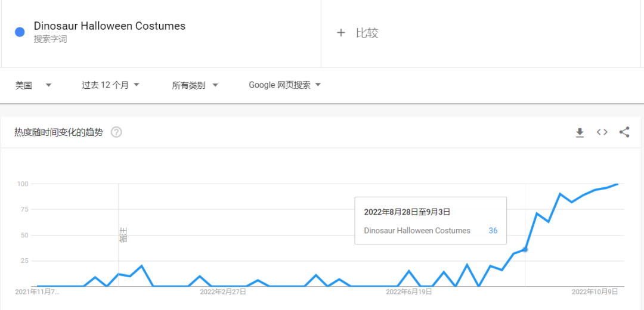Click the vertical note marker on the chart

(x=123, y=235)
